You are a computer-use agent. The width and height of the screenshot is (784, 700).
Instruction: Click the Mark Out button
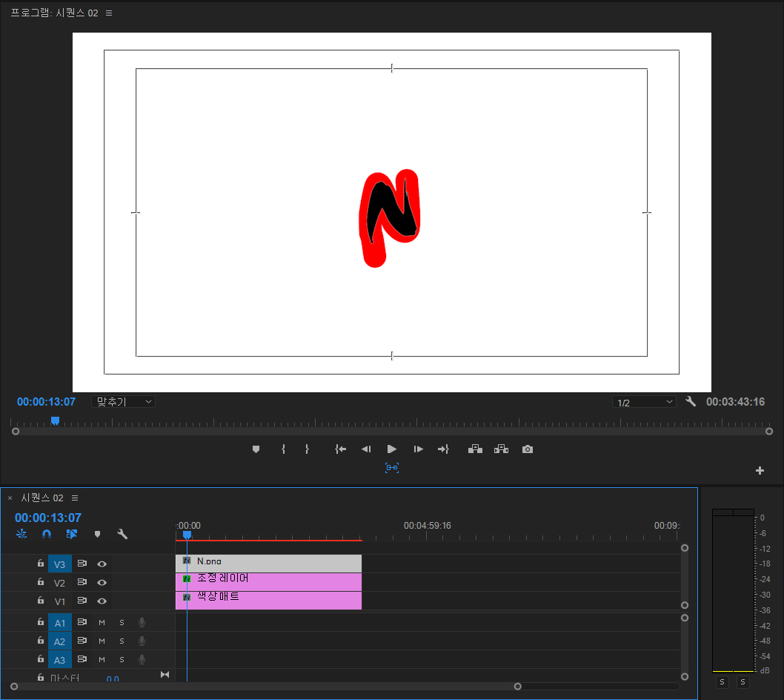click(x=307, y=449)
